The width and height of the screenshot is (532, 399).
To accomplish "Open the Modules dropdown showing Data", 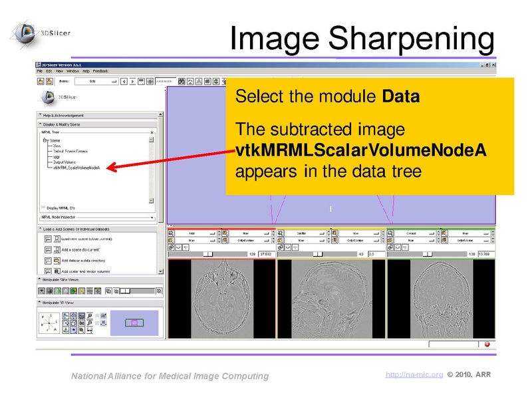I will tap(96, 81).
